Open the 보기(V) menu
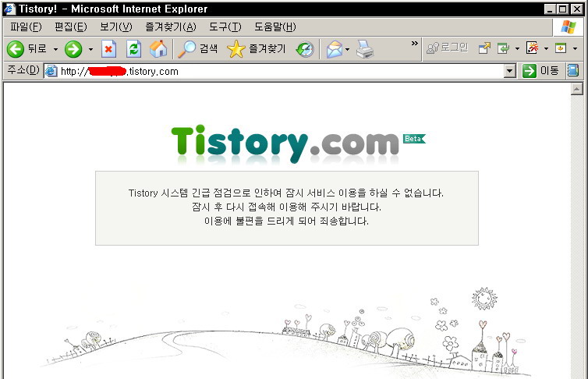This screenshot has height=379, width=588. pyautogui.click(x=116, y=27)
